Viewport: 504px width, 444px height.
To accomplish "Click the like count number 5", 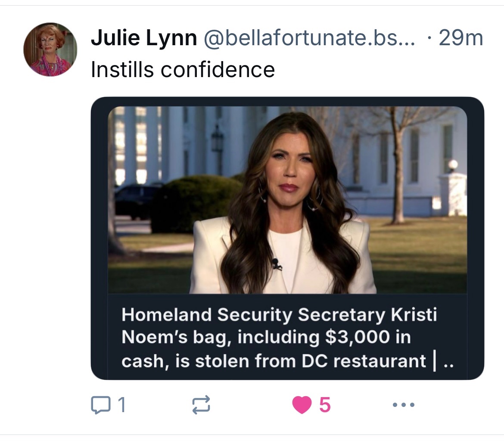I will click(x=325, y=405).
